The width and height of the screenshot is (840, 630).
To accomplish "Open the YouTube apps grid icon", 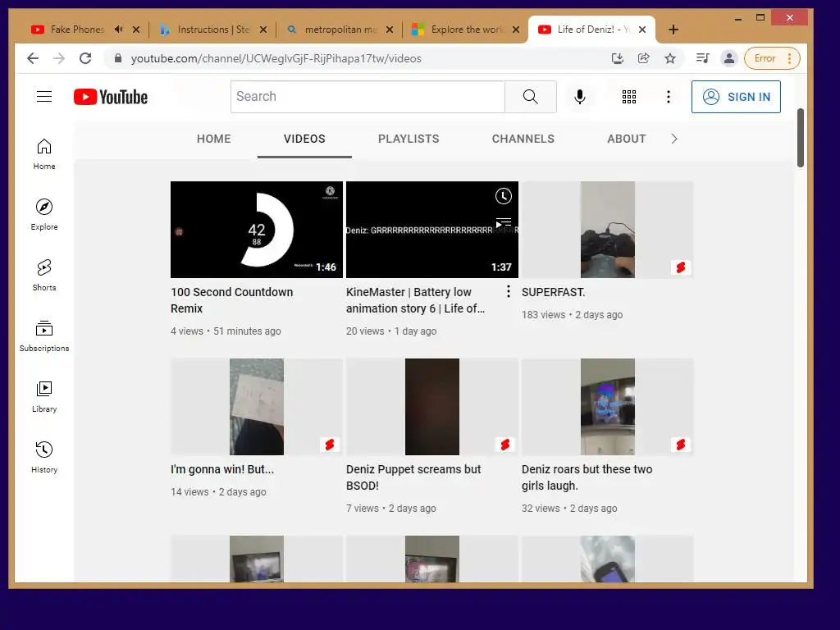I will point(629,97).
